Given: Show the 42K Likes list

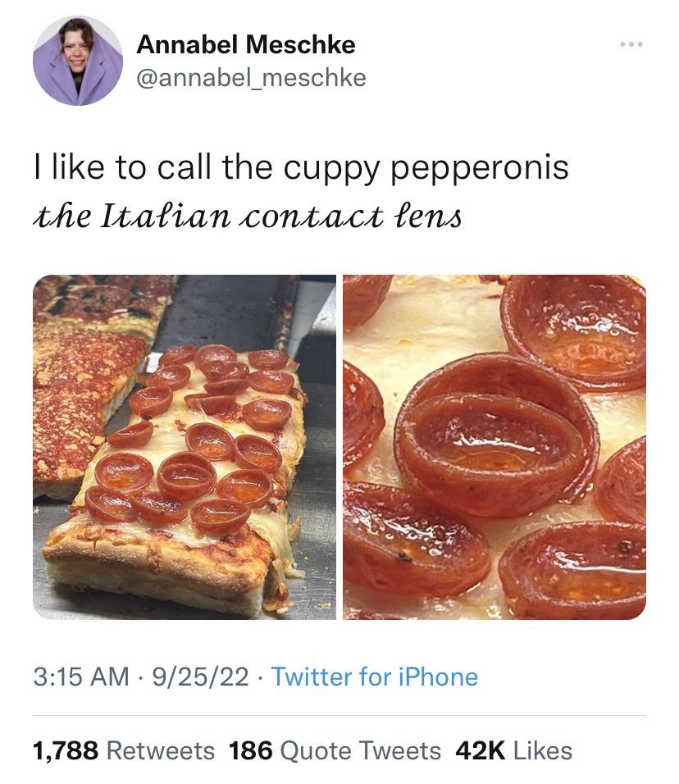Looking at the screenshot, I should (x=513, y=750).
